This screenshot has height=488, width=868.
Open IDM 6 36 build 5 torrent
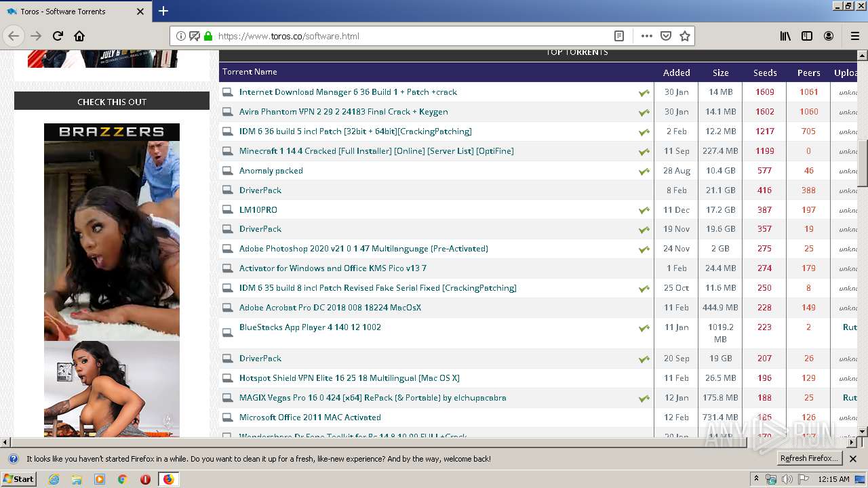355,131
